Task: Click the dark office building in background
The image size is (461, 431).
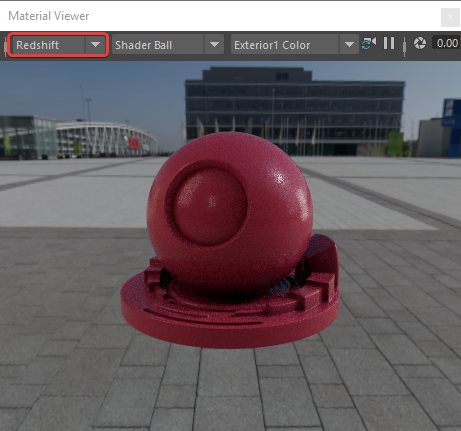Action: 295,111
